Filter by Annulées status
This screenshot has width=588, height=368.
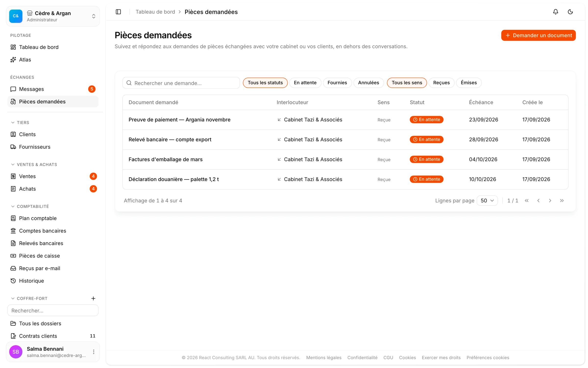click(x=368, y=83)
